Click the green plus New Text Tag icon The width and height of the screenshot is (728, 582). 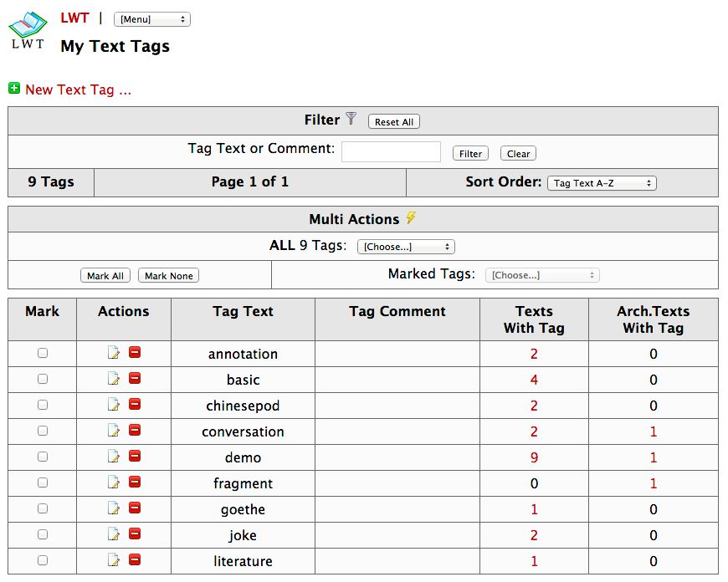pos(14,89)
